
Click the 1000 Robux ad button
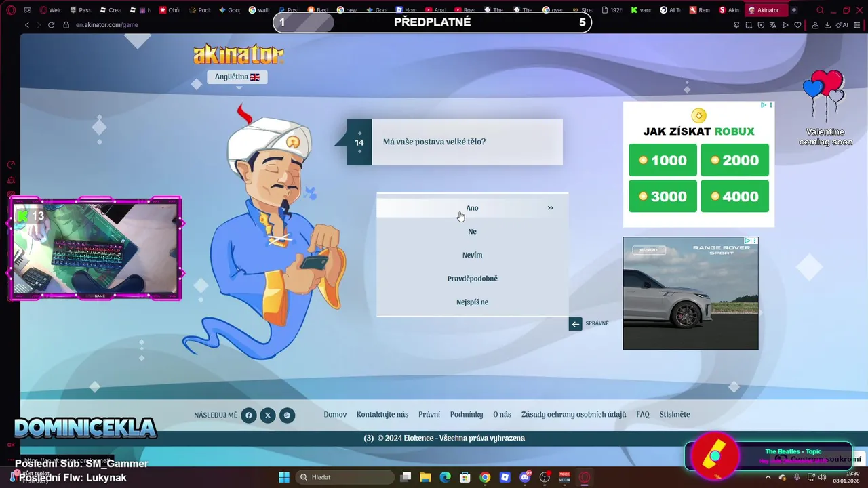tap(663, 161)
